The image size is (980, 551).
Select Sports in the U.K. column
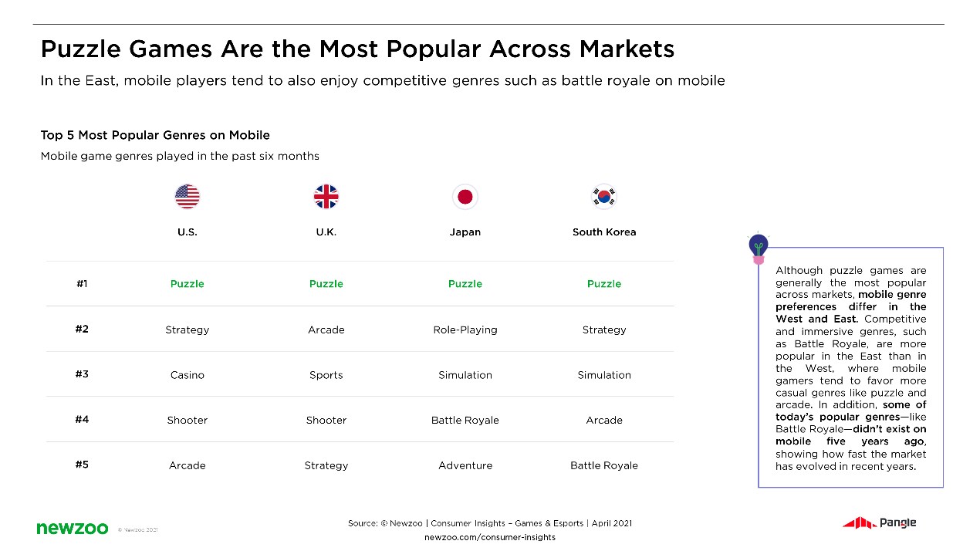(326, 375)
